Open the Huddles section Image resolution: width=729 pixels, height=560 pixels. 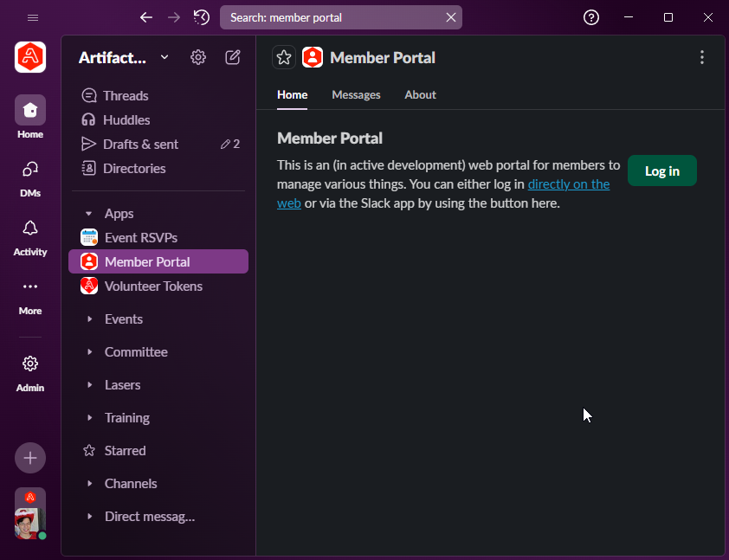(126, 119)
